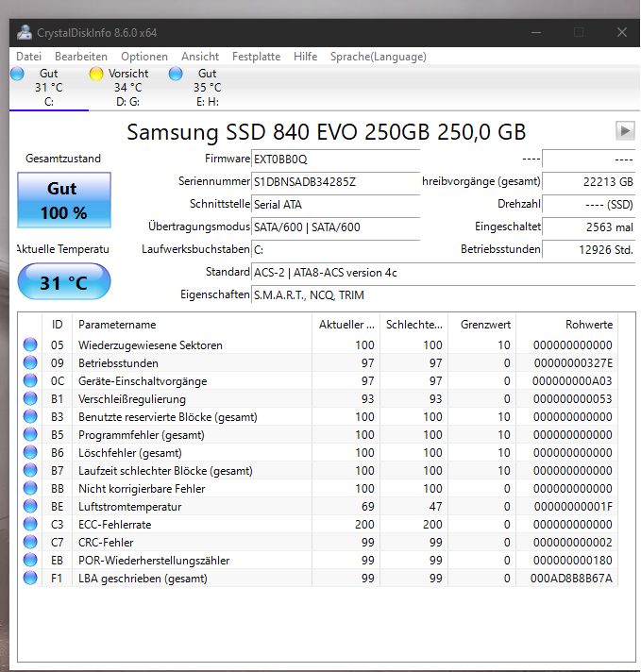The height and width of the screenshot is (672, 641).
Task: Go to next disk with arrow button
Action: pos(625,130)
